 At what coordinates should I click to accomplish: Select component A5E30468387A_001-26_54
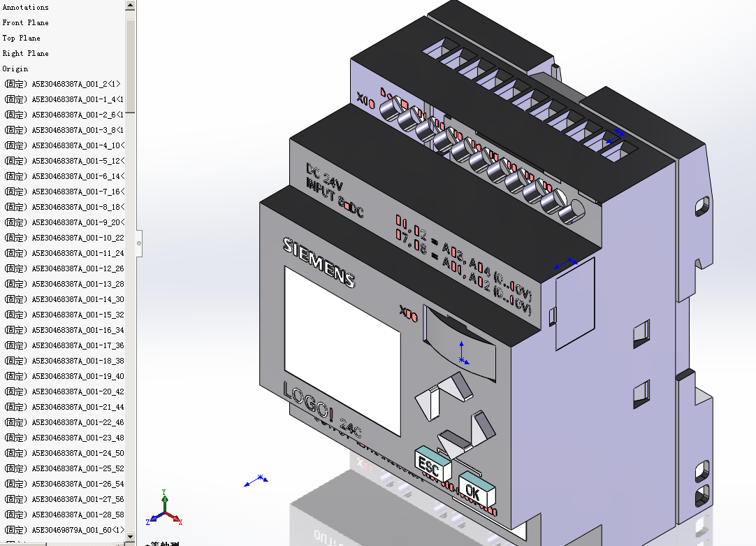tap(64, 484)
